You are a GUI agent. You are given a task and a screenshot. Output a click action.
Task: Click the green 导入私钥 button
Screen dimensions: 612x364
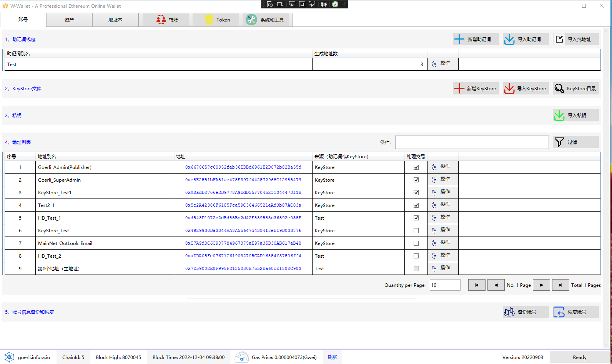(576, 115)
